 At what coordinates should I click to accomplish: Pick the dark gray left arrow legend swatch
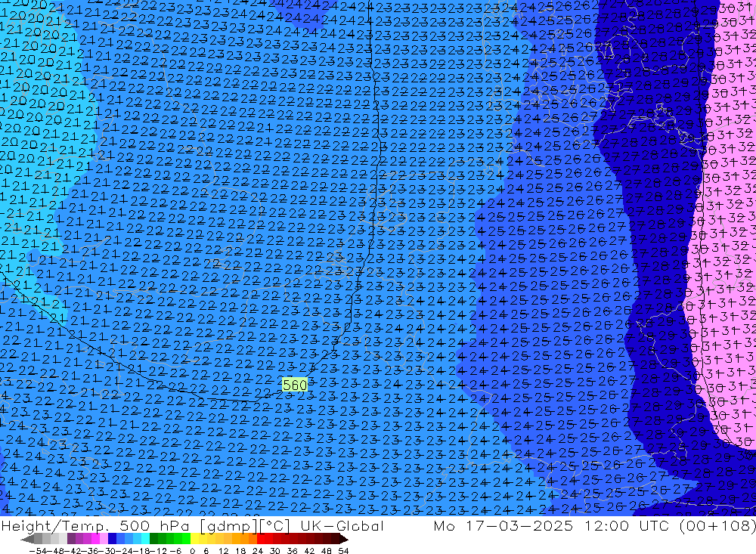[27, 540]
